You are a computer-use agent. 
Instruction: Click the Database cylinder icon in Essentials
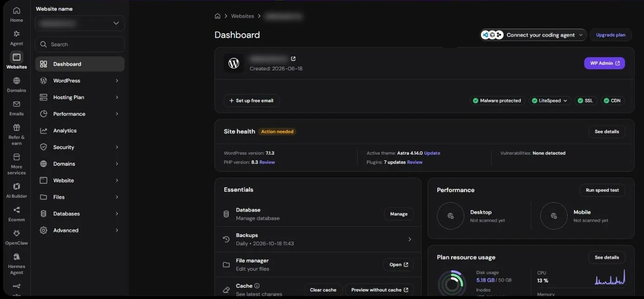click(226, 214)
